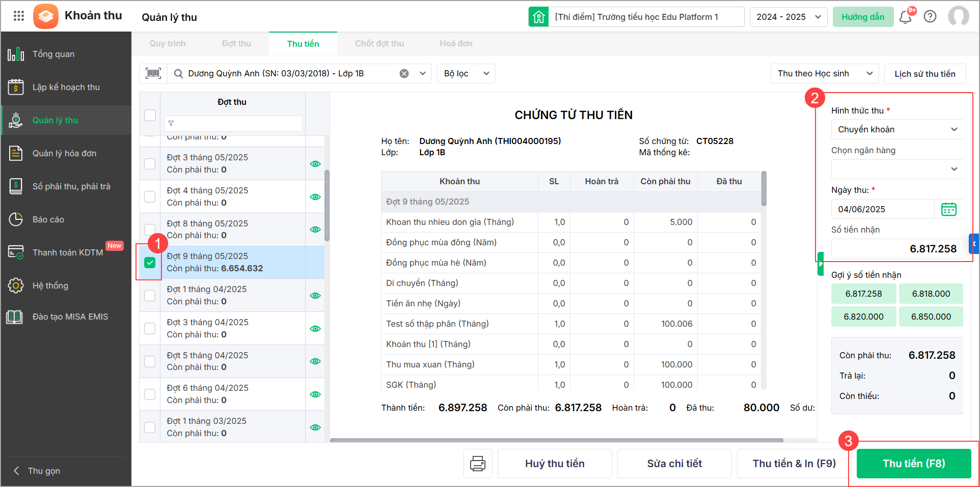Open the school year 2024 - 2025 dropdown
The image size is (980, 487).
[x=788, y=17]
